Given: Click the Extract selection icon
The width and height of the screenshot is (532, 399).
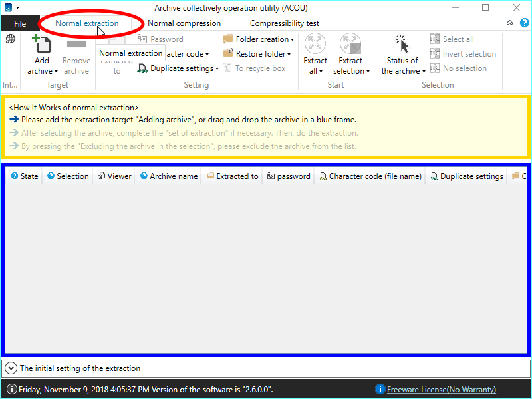Looking at the screenshot, I should point(350,45).
